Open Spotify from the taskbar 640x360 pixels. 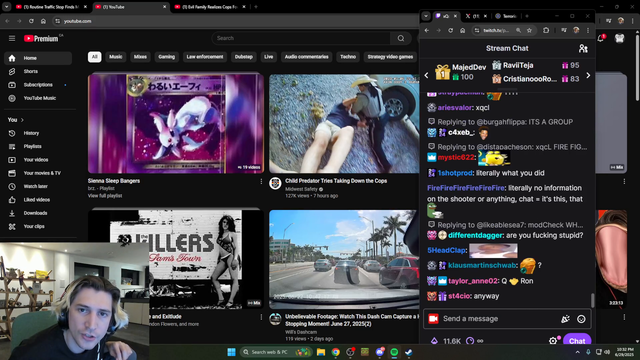394,352
